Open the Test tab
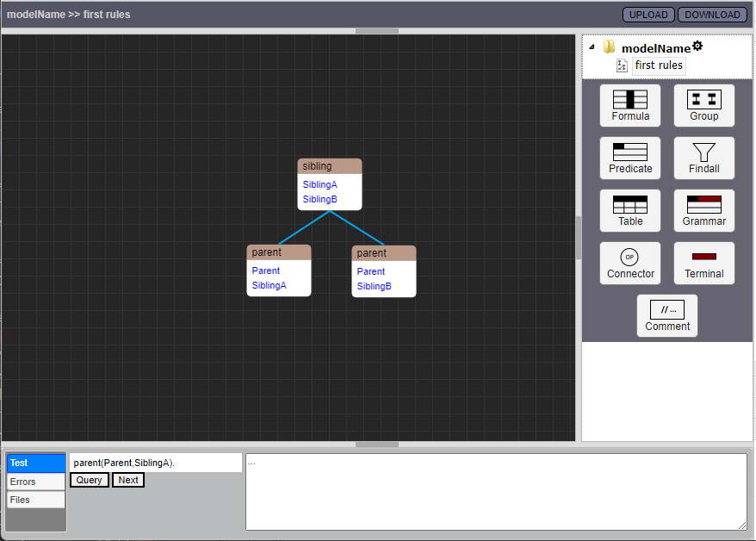 pos(35,463)
